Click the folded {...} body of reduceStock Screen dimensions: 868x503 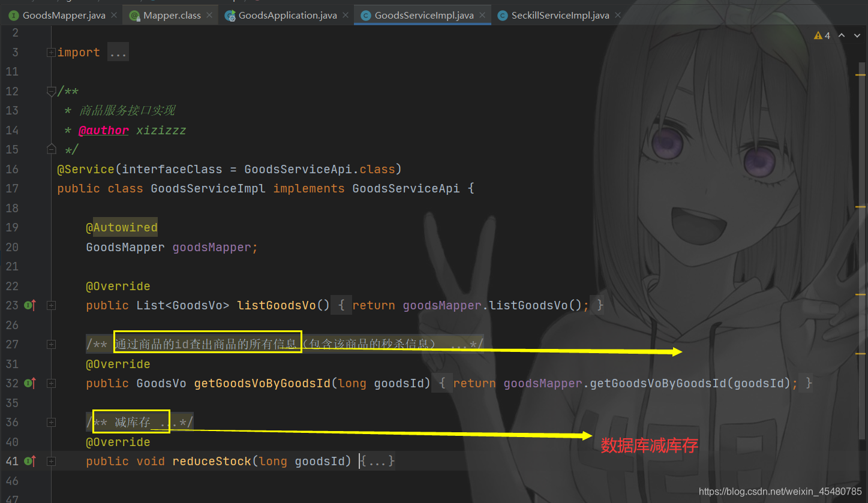pos(377,462)
